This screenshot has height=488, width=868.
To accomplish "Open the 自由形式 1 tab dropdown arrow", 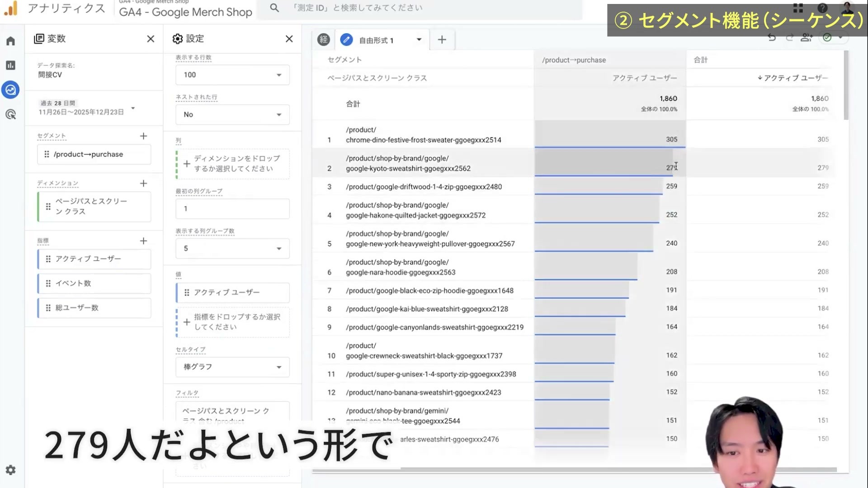I will (x=419, y=40).
